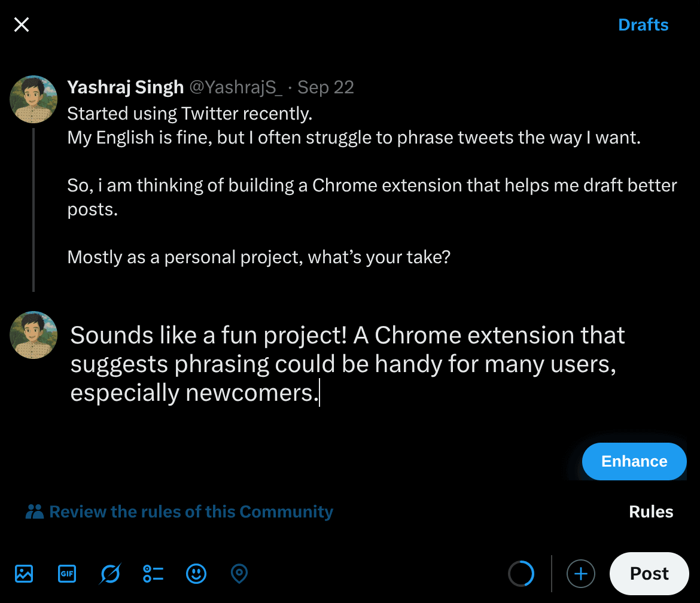Image resolution: width=700 pixels, height=603 pixels.
Task: Add a photo with the media icon
Action: [24, 574]
